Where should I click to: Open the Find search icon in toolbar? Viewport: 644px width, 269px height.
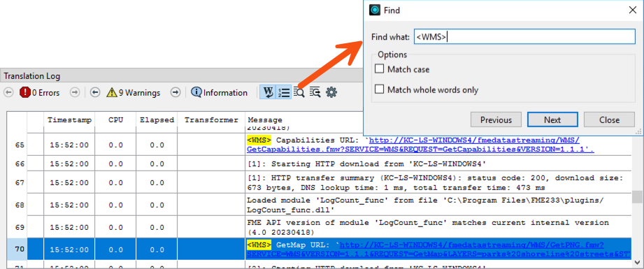coord(299,92)
